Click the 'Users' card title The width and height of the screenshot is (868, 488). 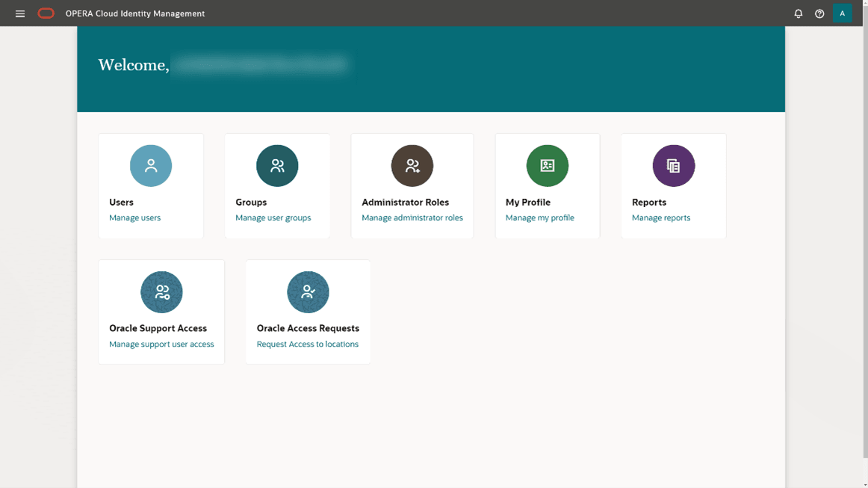click(x=121, y=203)
